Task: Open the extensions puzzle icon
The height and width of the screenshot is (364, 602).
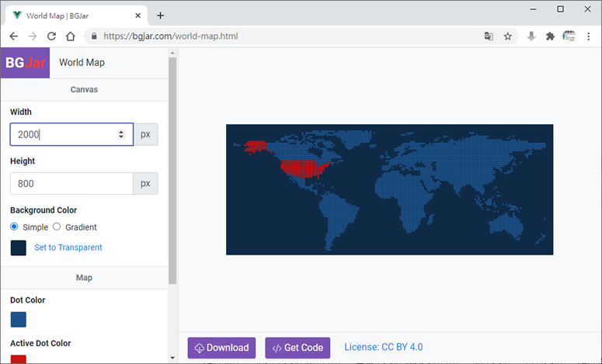Action: (550, 36)
